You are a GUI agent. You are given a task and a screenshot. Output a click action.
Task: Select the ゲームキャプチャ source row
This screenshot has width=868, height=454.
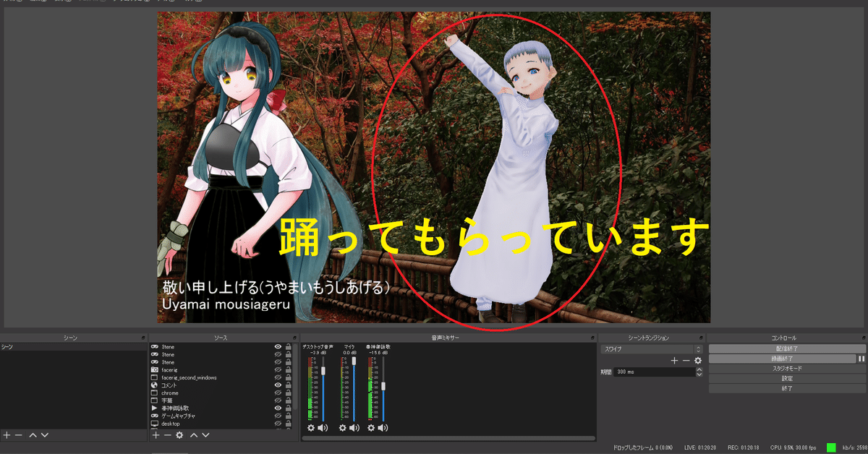[221, 416]
